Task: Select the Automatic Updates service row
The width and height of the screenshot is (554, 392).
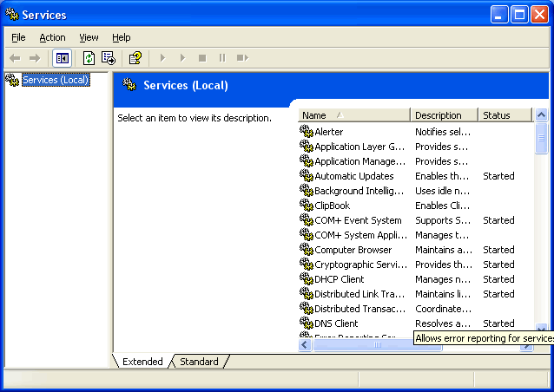Action: click(x=353, y=176)
